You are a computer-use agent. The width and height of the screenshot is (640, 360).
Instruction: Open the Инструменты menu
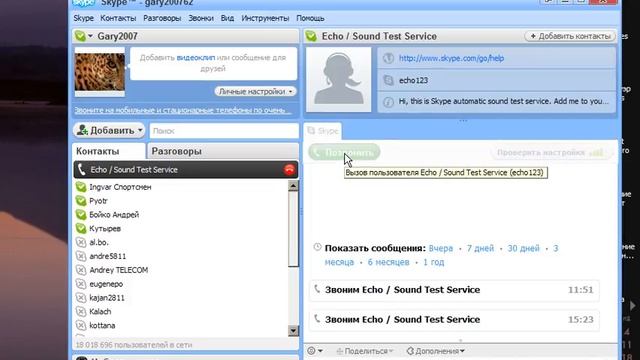click(x=265, y=18)
